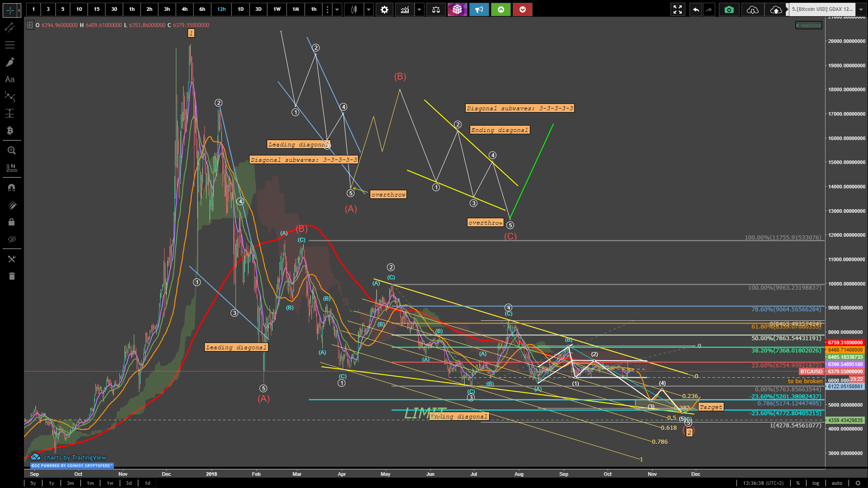Set date range to 1m
Viewport: 868px width, 488px height.
(x=90, y=483)
